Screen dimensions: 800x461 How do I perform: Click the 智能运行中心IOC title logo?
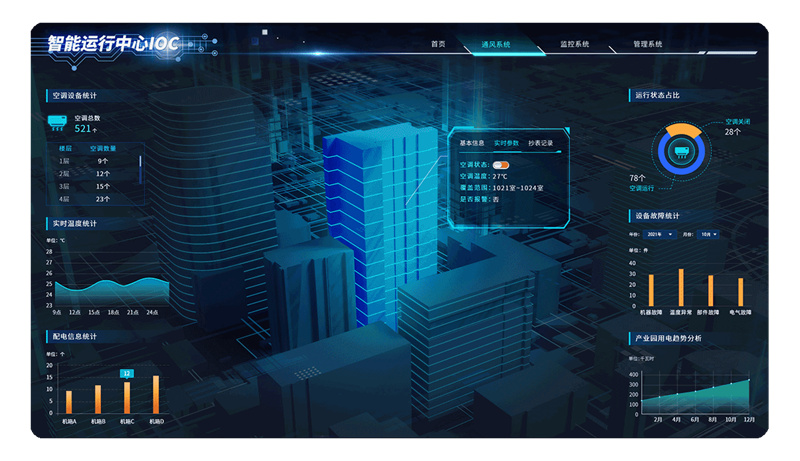point(113,45)
